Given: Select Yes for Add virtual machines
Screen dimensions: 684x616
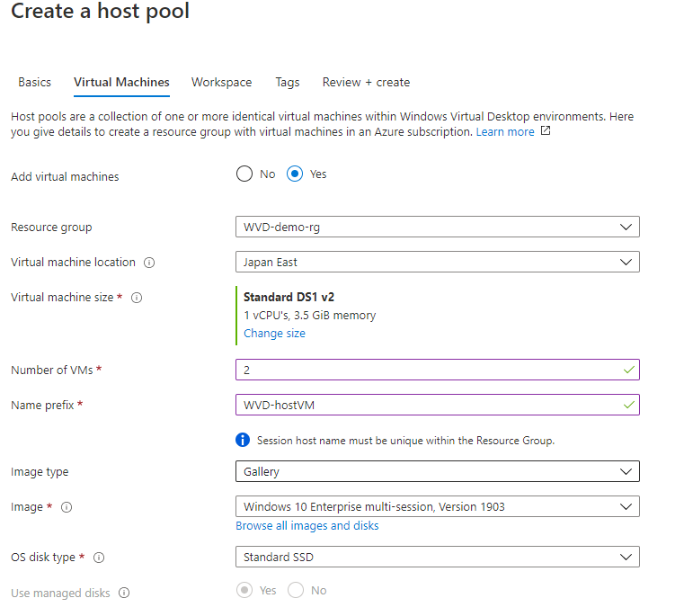Looking at the screenshot, I should pos(295,174).
